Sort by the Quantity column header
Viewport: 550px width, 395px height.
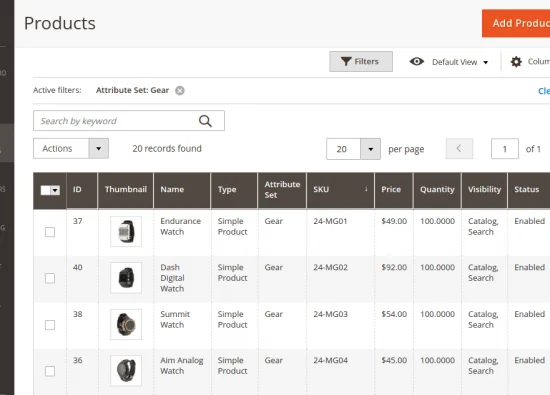coord(437,190)
